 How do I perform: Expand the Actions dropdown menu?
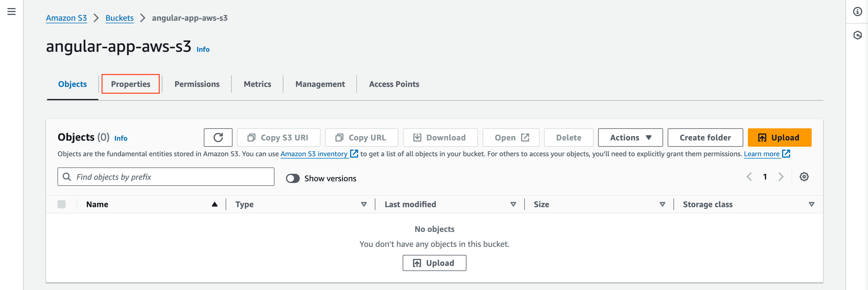[x=630, y=138]
